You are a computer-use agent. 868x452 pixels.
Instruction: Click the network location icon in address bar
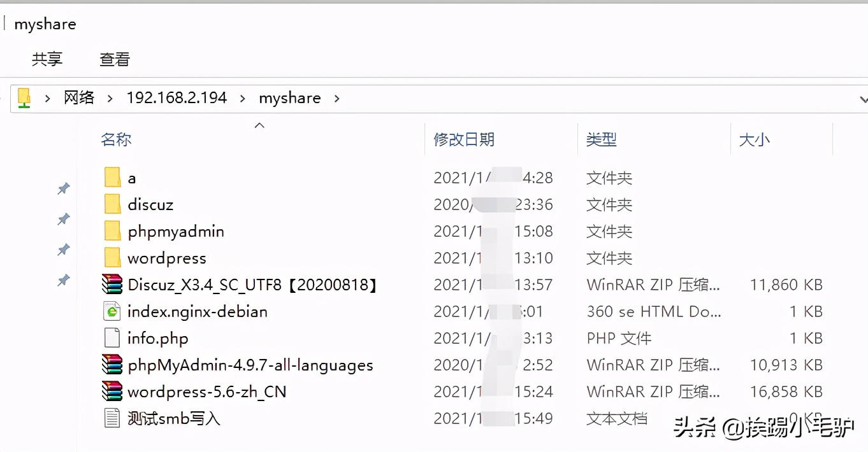[x=24, y=98]
